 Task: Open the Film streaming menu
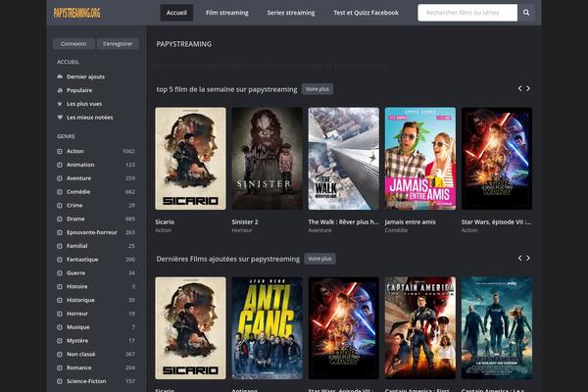click(x=227, y=13)
